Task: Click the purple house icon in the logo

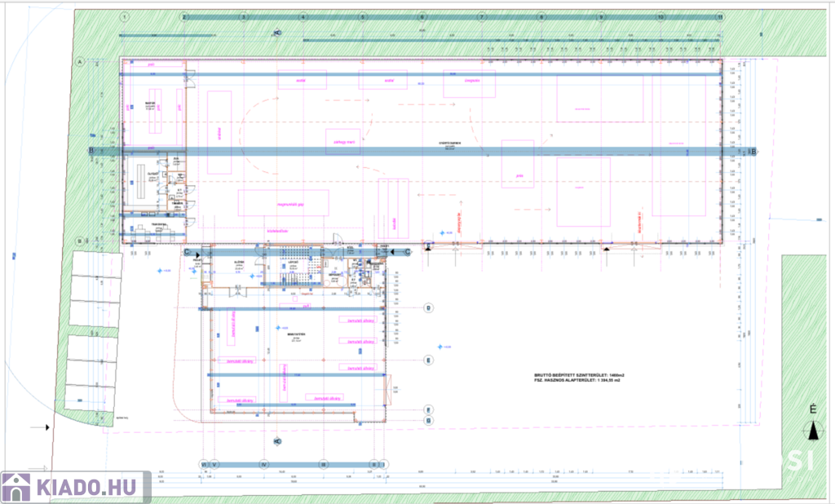Action: 16,488
